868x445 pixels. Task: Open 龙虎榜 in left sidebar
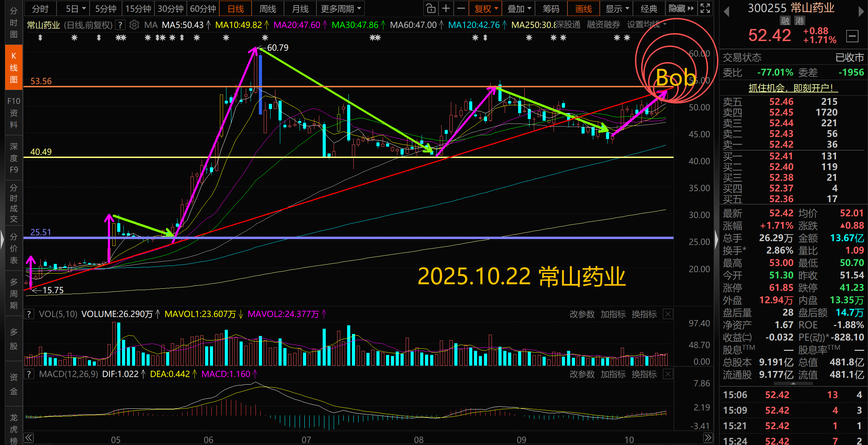click(x=13, y=429)
